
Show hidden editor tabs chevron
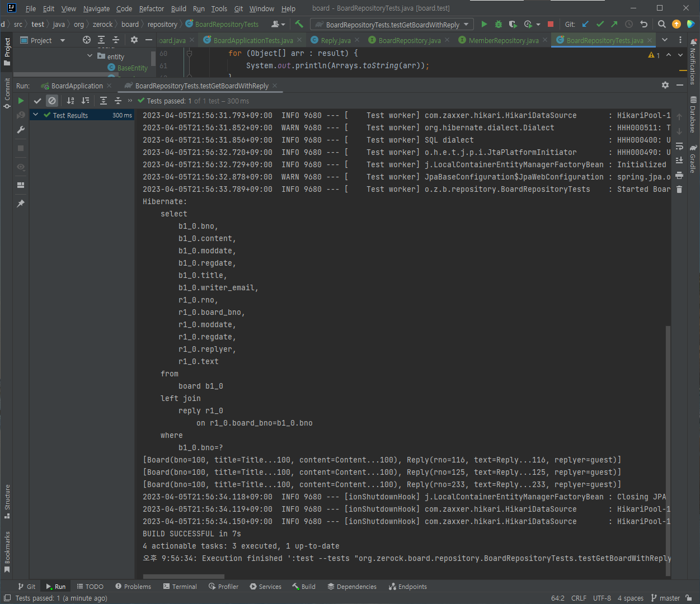click(665, 40)
